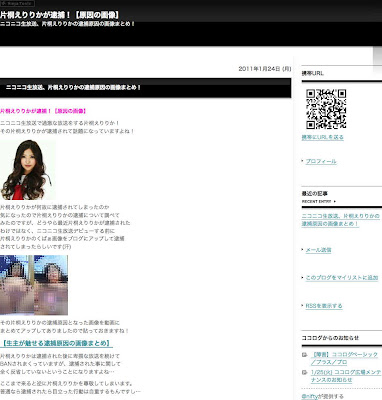This screenshot has height=400, width=382.
Task: Click the arrow bullet beside プロフィール
Action: (303, 161)
